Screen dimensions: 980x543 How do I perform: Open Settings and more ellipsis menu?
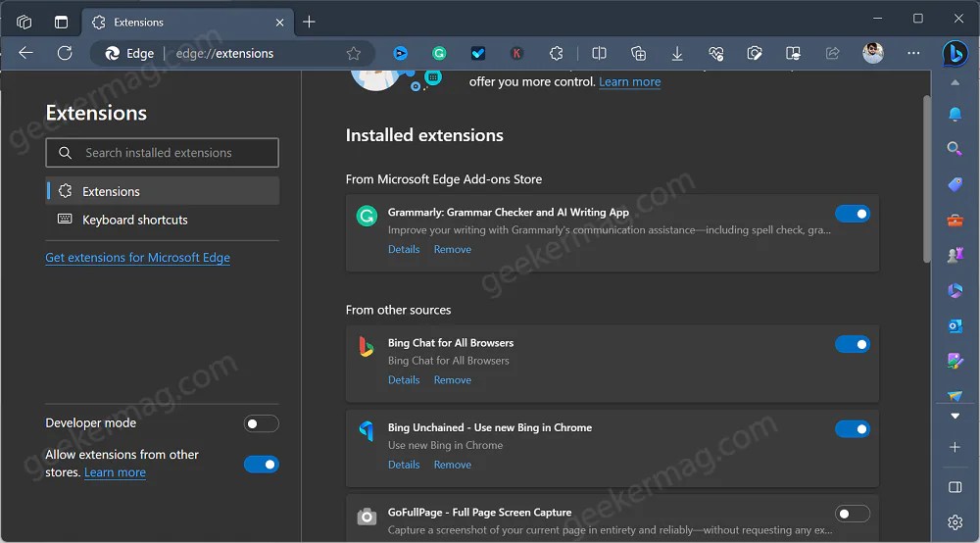pos(913,53)
